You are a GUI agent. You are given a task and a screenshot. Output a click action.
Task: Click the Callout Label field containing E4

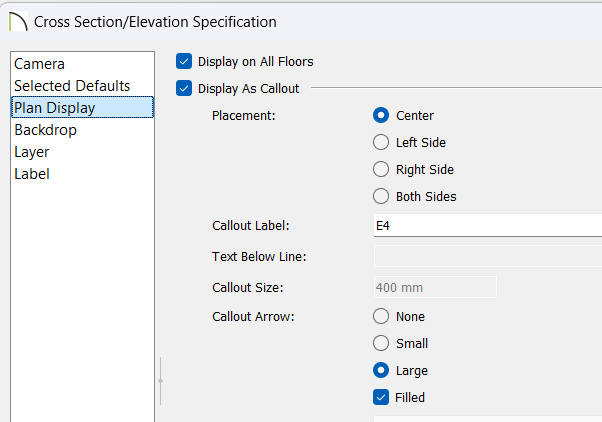[488, 225]
